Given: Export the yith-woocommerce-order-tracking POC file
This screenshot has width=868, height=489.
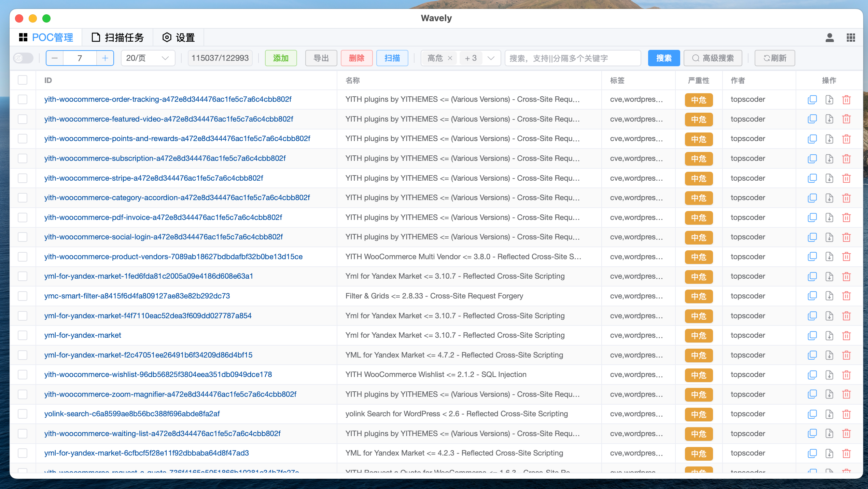Looking at the screenshot, I should click(829, 99).
